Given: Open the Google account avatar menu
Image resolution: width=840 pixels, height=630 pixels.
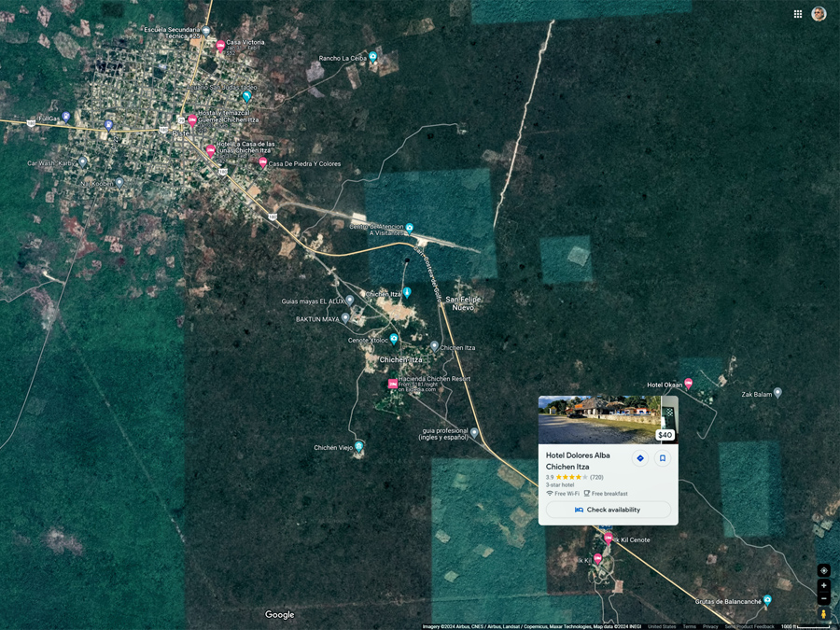Looking at the screenshot, I should point(818,14).
